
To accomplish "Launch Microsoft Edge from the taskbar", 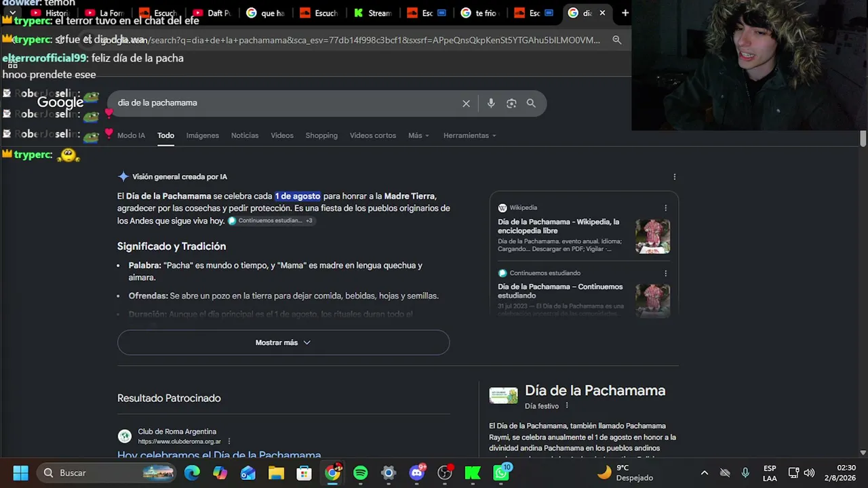I will click(193, 472).
